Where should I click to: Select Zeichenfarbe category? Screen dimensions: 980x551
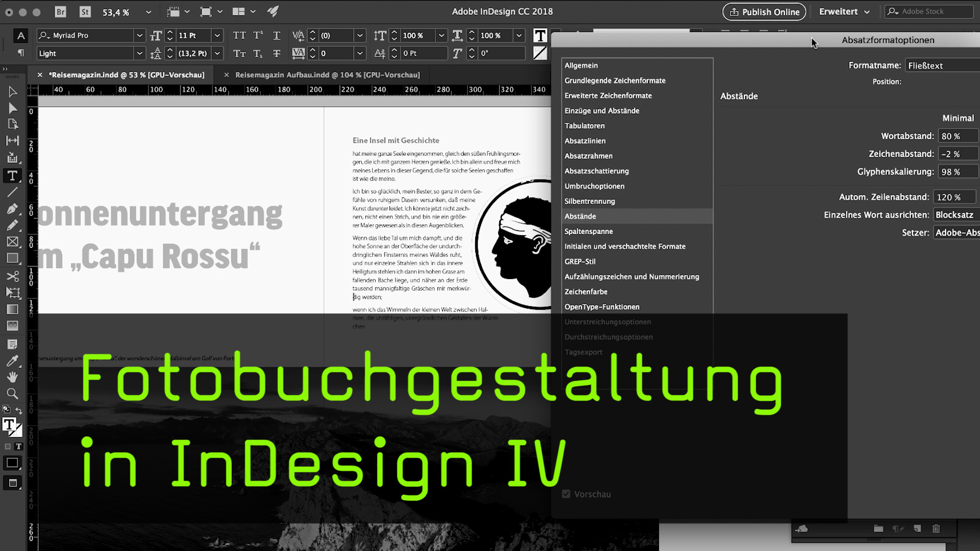[637, 292]
